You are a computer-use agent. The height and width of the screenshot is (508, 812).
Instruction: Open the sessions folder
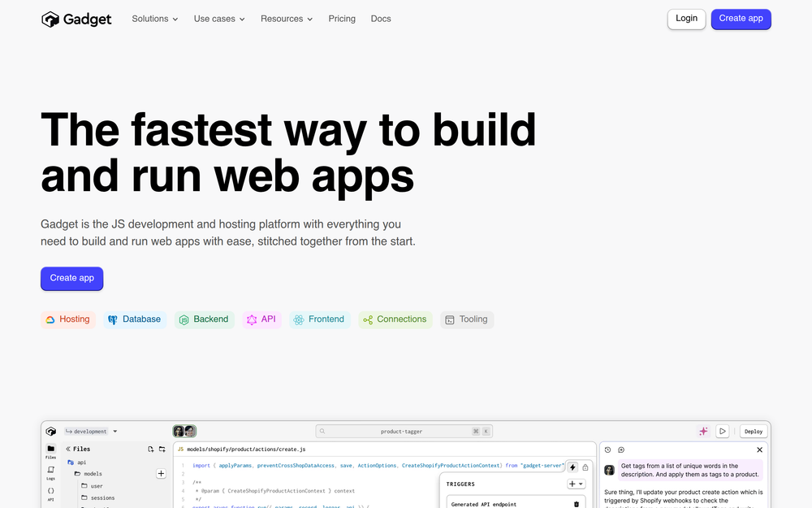pos(98,498)
